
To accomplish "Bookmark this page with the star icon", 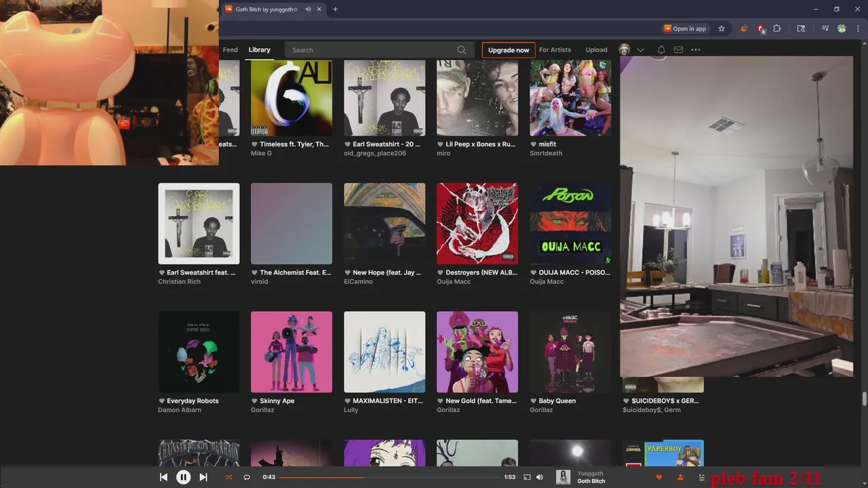I will click(722, 28).
